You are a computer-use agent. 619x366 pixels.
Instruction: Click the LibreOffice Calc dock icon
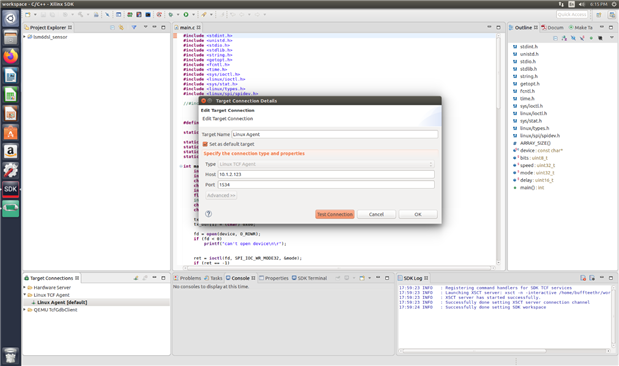tap(11, 94)
